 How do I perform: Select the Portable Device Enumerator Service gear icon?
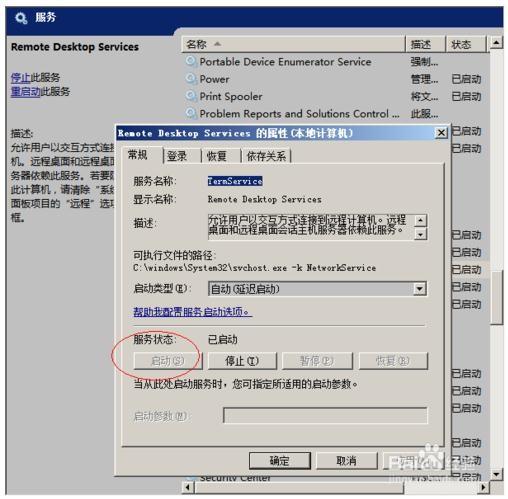click(x=191, y=62)
